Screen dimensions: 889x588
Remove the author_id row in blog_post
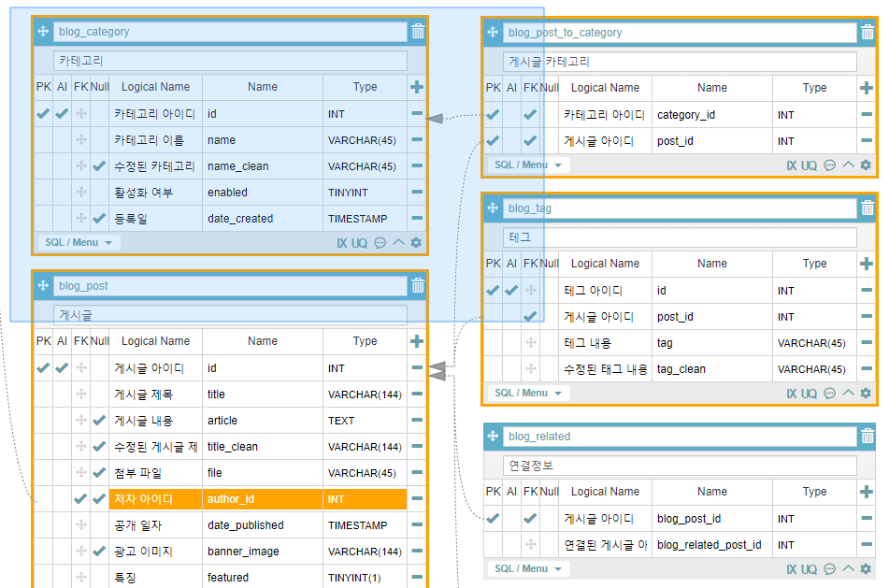point(417,499)
